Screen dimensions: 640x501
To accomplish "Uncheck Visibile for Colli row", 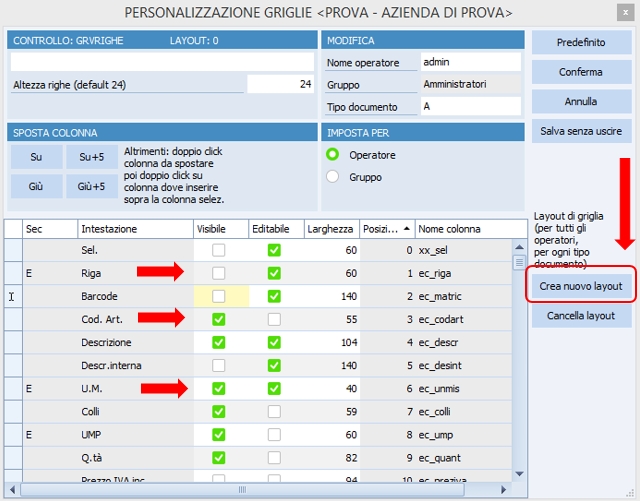I will pos(219,412).
